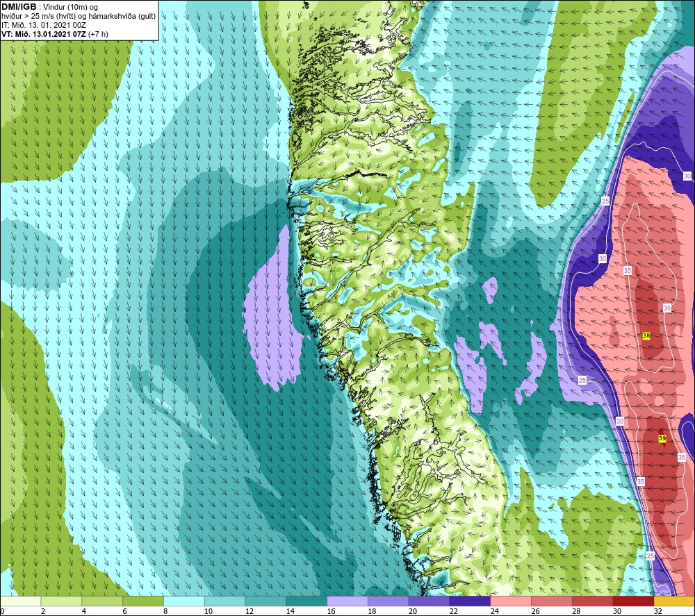Click the legend tick label '18'

(372, 611)
